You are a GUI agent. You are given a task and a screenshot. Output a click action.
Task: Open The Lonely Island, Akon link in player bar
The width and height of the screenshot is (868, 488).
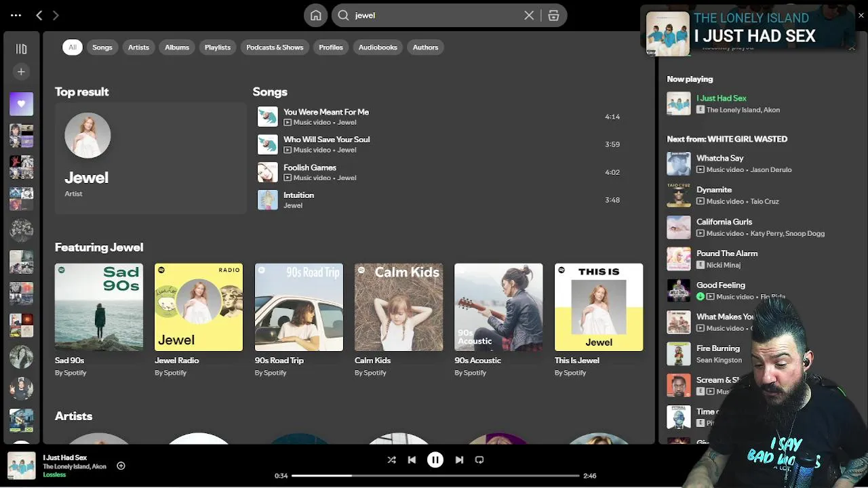75,466
